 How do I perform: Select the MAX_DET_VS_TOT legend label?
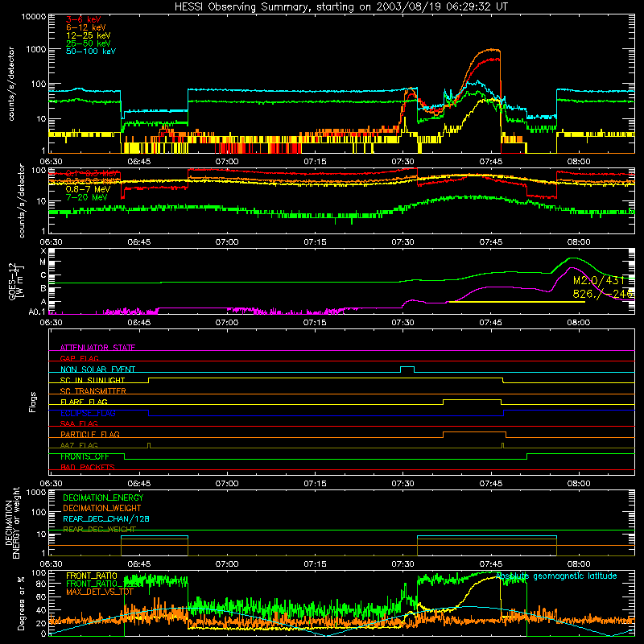pos(100,592)
